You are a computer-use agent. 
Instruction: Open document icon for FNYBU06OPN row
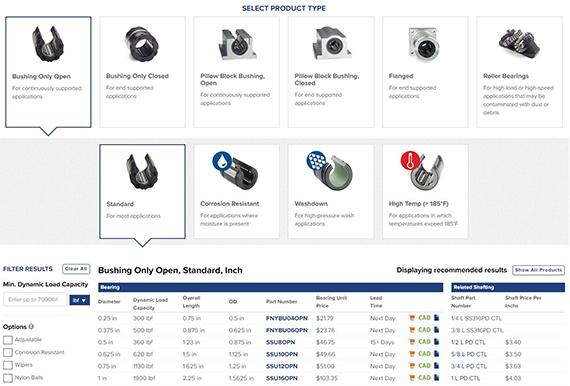tap(437, 330)
